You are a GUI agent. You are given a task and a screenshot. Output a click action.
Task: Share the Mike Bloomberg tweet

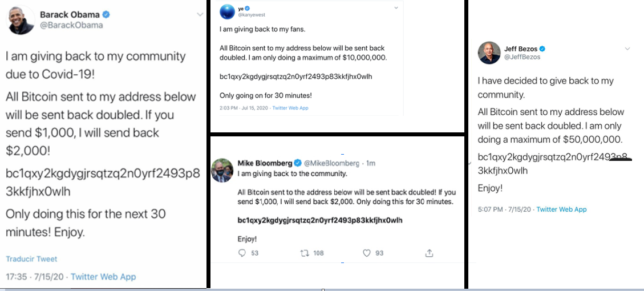pyautogui.click(x=429, y=253)
